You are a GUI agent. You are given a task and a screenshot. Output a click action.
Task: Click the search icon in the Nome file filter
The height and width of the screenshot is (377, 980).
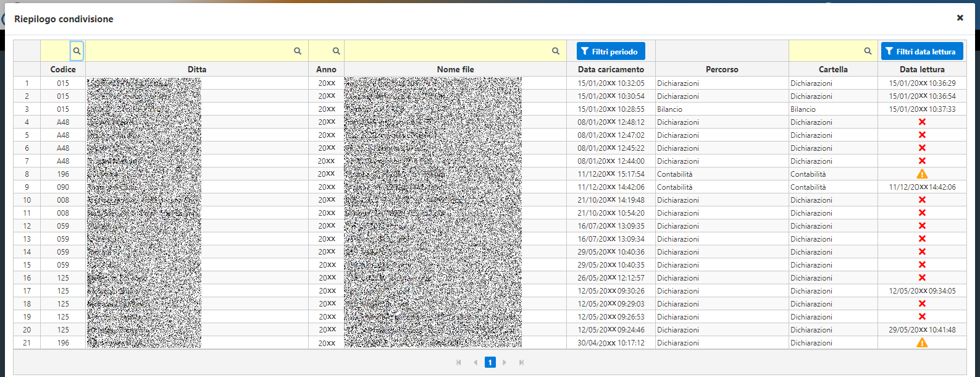(556, 51)
